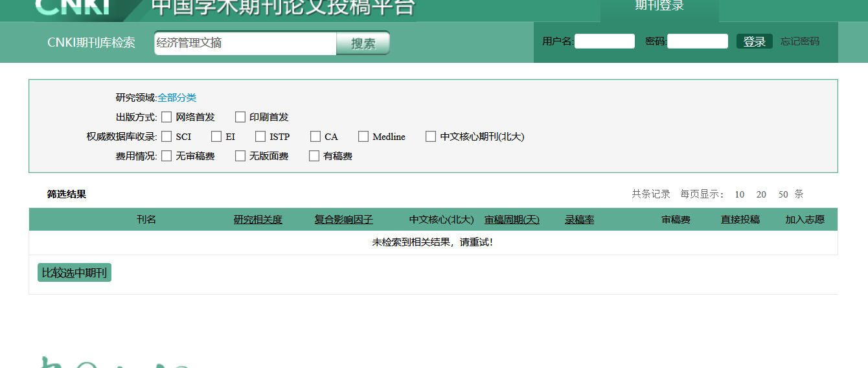Image resolution: width=868 pixels, height=368 pixels.
Task: Enable the SCI database checkbox
Action: (x=166, y=137)
